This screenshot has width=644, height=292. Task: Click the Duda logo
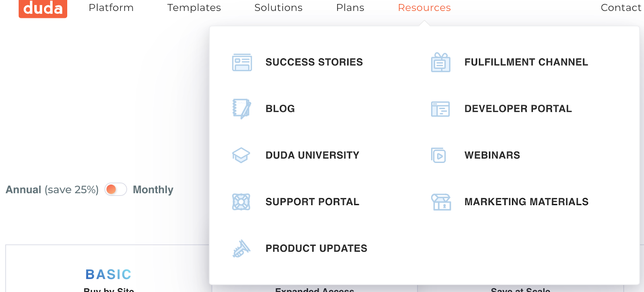pos(43,8)
